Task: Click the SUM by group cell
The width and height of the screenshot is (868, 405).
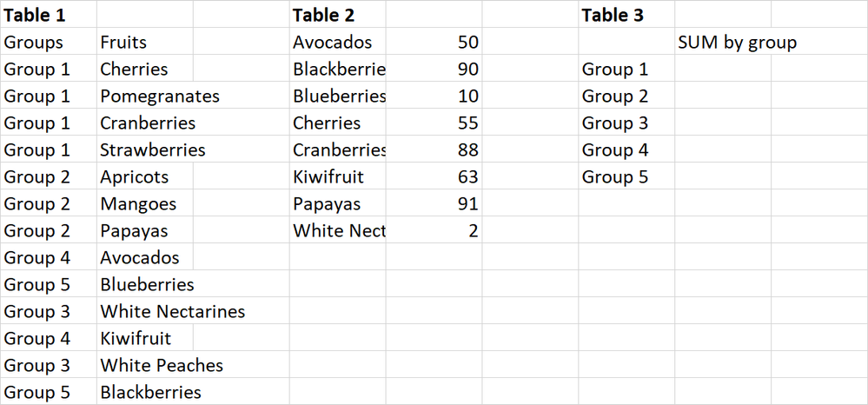Action: coord(723,42)
